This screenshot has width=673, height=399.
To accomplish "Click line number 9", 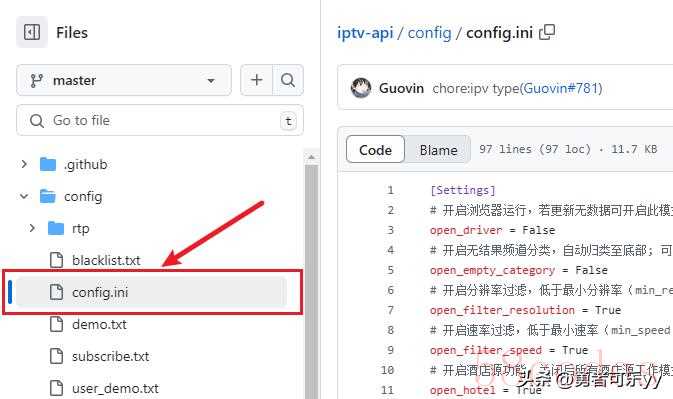I will pyautogui.click(x=390, y=350).
